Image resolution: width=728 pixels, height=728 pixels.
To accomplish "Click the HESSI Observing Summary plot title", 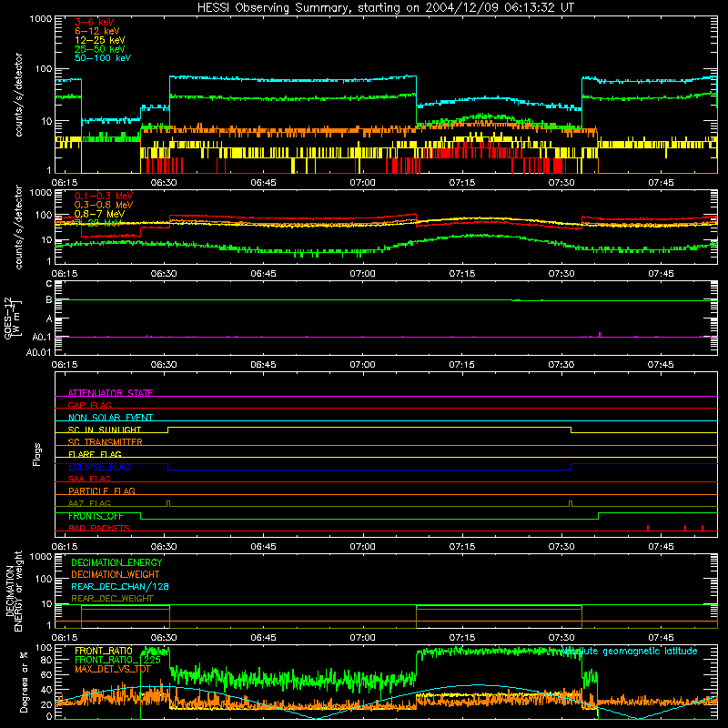I will click(x=386, y=8).
